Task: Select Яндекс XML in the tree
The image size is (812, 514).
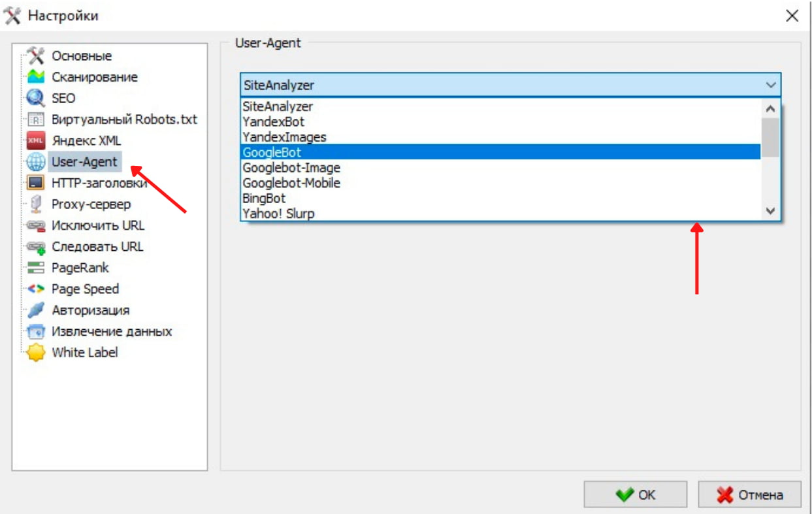Action: [86, 140]
